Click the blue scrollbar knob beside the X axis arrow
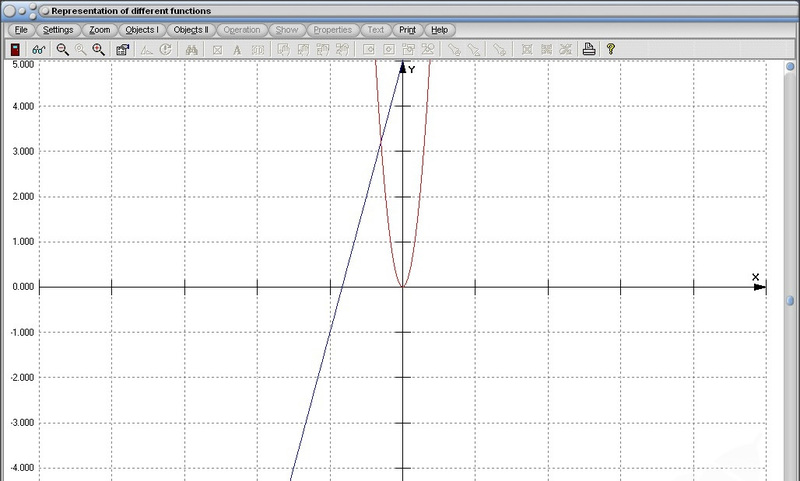This screenshot has height=481, width=800. (x=790, y=301)
